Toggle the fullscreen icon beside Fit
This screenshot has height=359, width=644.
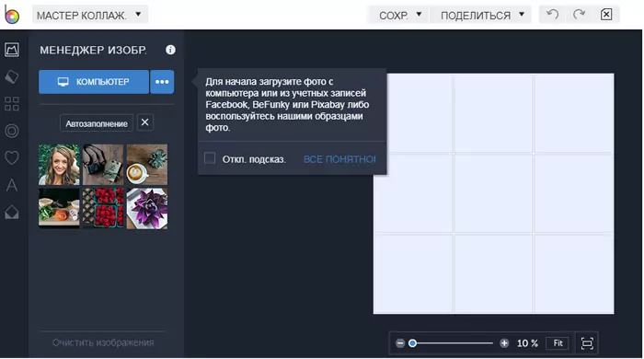click(x=587, y=343)
